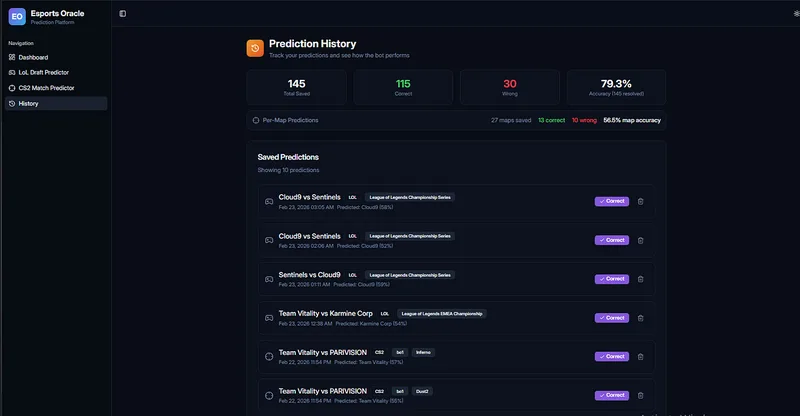The height and width of the screenshot is (416, 800).
Task: Click the EO Esports Oracle logo
Action: click(x=17, y=16)
